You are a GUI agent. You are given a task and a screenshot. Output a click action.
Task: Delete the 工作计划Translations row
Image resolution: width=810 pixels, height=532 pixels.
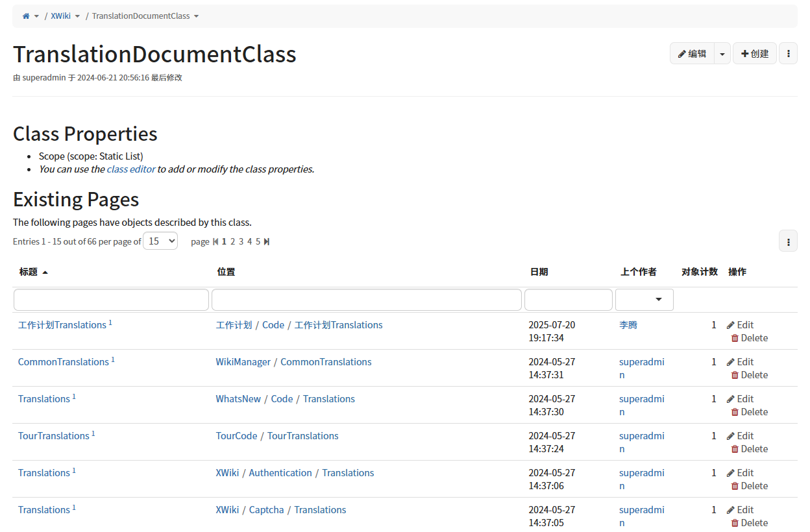(749, 338)
